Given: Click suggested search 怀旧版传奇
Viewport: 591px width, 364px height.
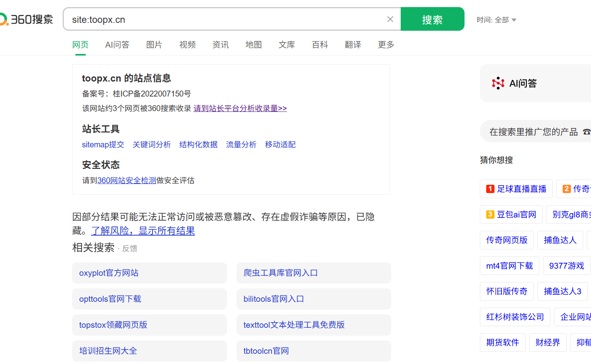Looking at the screenshot, I should pyautogui.click(x=507, y=291).
